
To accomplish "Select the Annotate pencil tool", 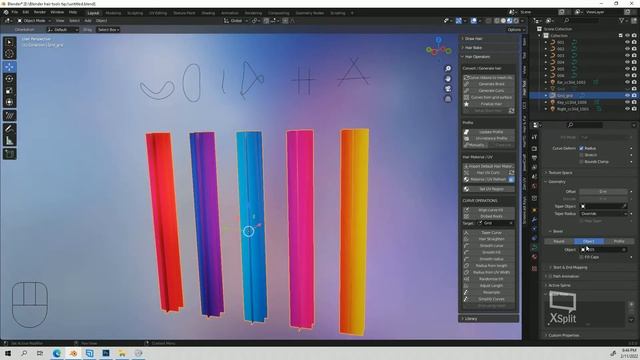I will tap(9, 128).
